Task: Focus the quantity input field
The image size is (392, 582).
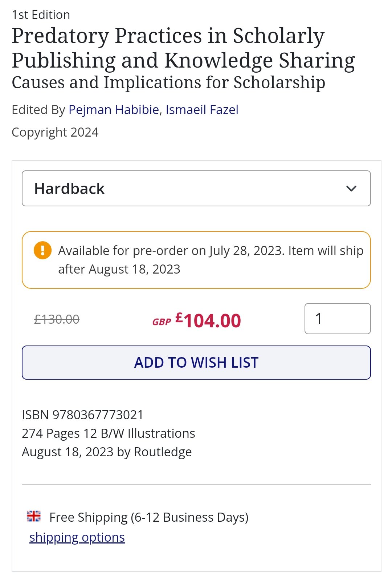Action: point(338,319)
